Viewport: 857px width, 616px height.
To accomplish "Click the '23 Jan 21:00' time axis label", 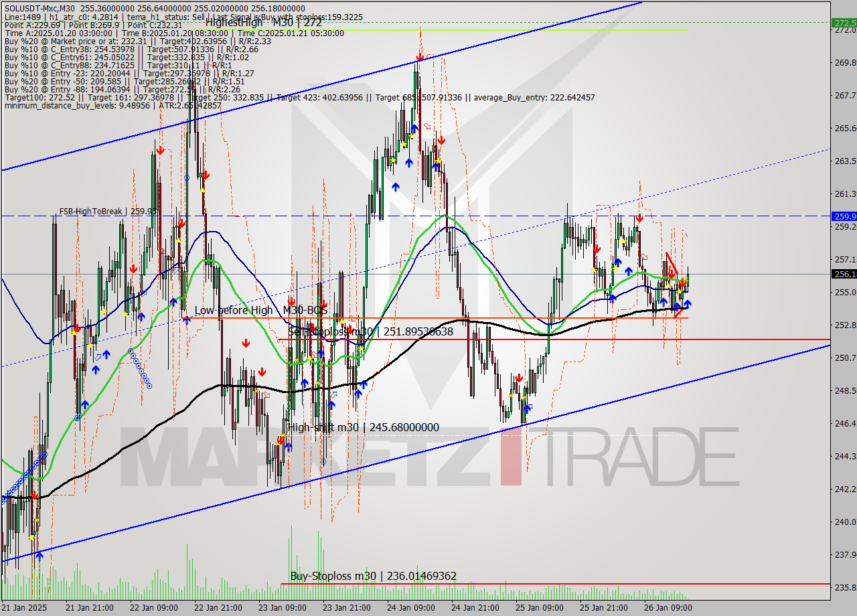I will point(348,608).
